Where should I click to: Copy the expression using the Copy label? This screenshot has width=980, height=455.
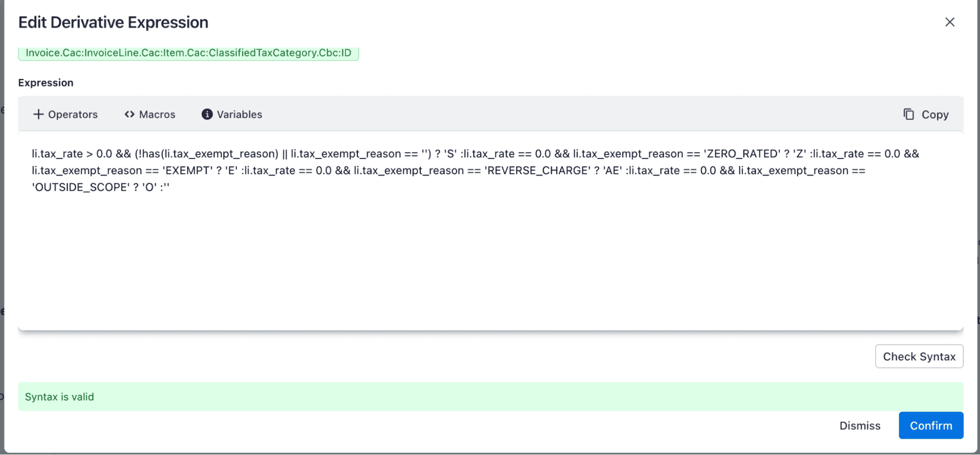[x=935, y=115]
